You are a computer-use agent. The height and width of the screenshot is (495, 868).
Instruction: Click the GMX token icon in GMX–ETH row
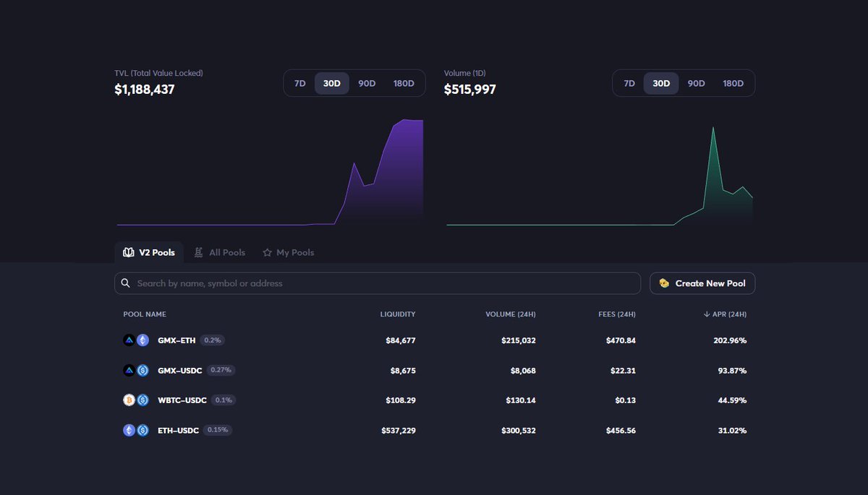(x=129, y=340)
